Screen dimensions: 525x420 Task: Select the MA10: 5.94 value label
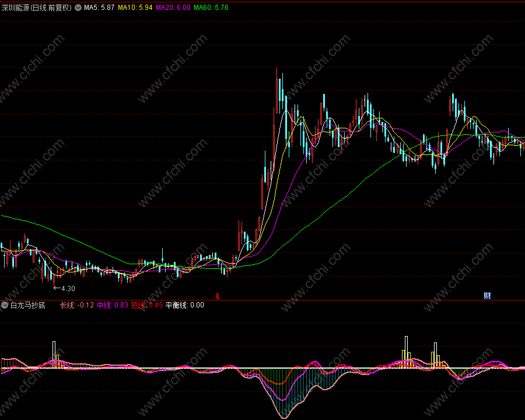point(135,8)
